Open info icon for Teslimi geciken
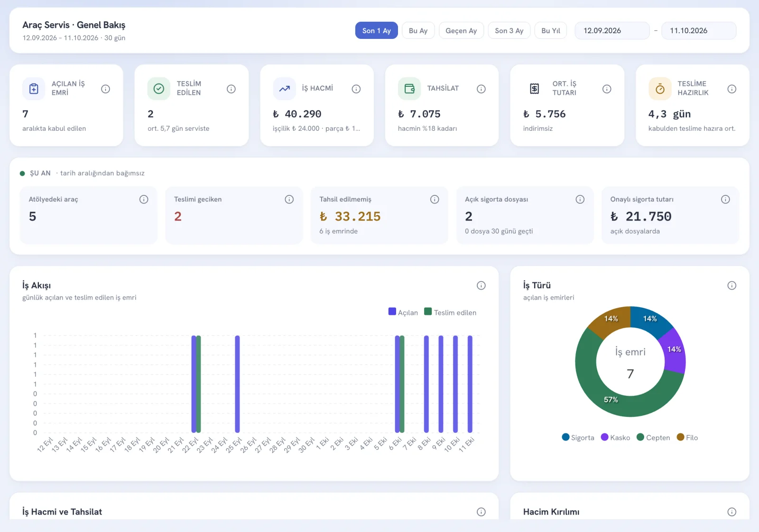The height and width of the screenshot is (532, 759). point(289,200)
